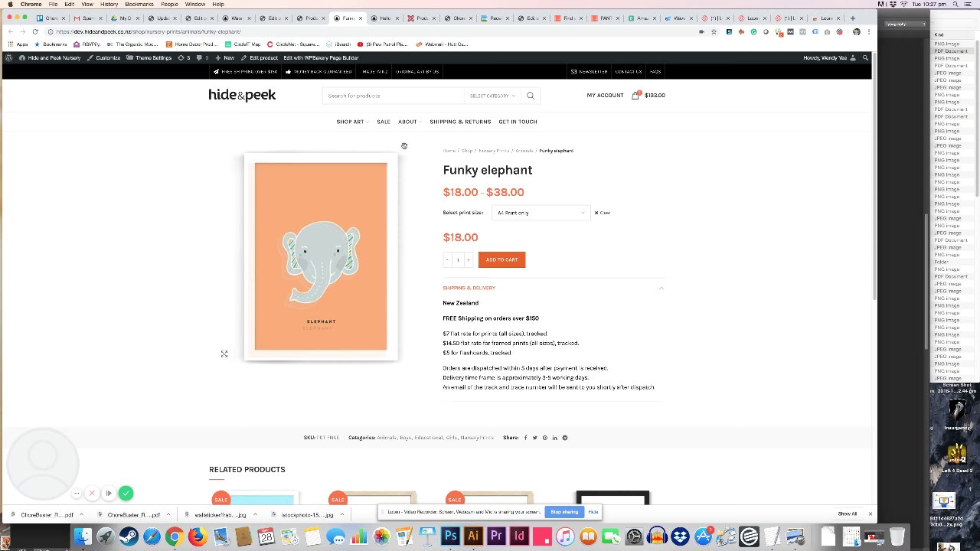Click the Add To Cart button
Screen dimensions: 980x551
click(501, 260)
